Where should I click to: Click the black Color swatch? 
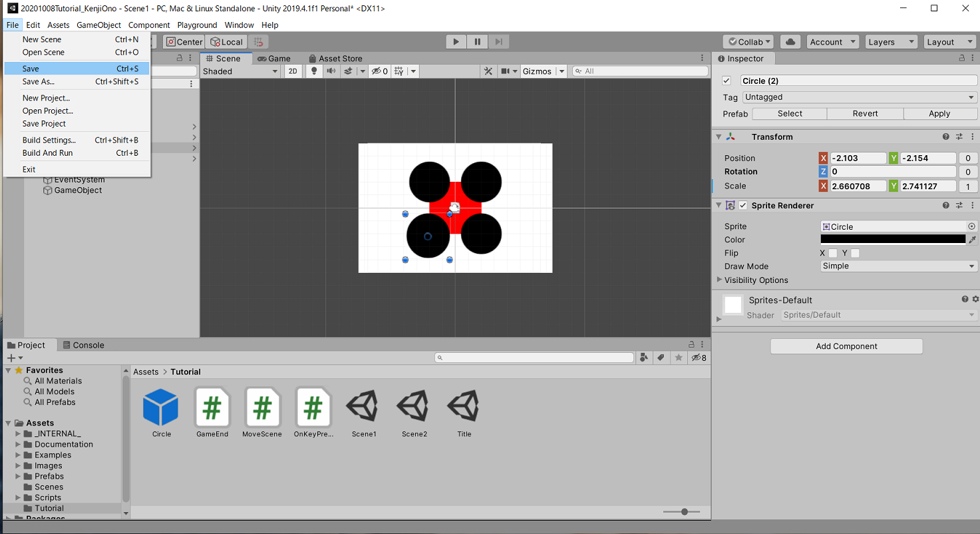pyautogui.click(x=893, y=239)
